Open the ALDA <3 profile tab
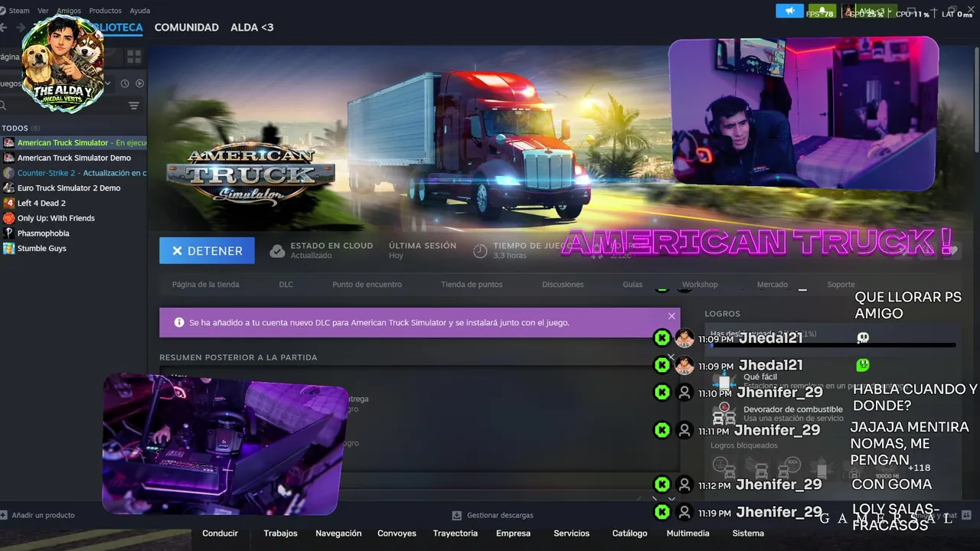The height and width of the screenshot is (551, 980). coord(252,28)
